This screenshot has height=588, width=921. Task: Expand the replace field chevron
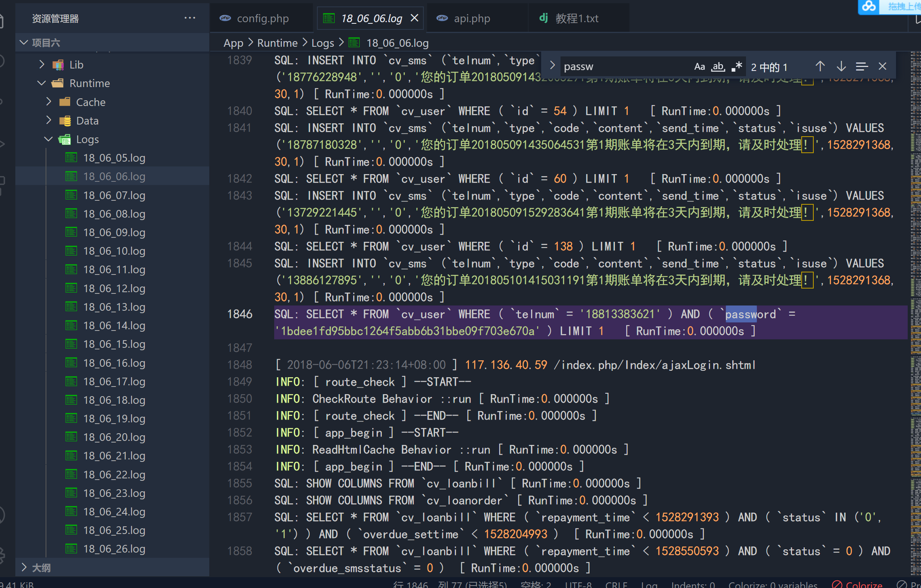[552, 65]
